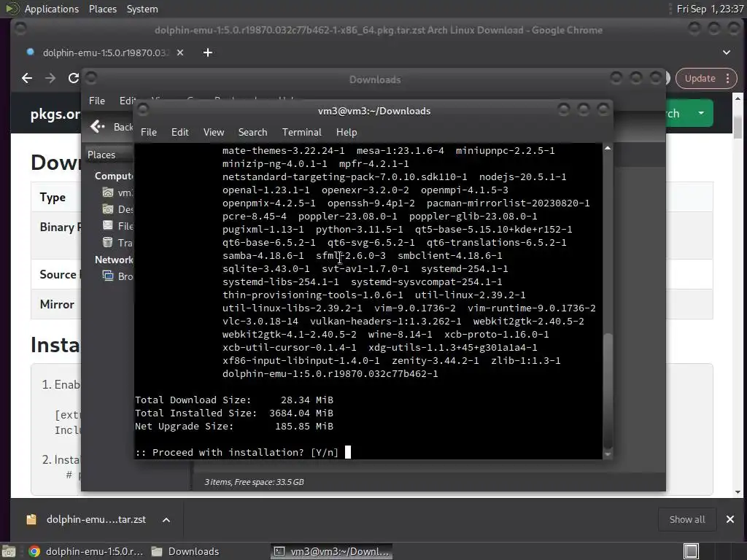The width and height of the screenshot is (747, 560).
Task: Expand dolphin-emu download item options chevron
Action: [166, 520]
